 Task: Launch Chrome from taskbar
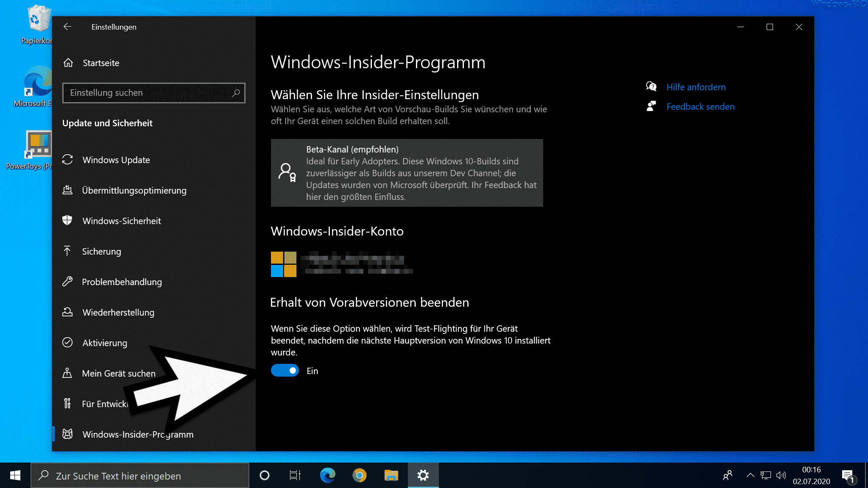click(359, 475)
